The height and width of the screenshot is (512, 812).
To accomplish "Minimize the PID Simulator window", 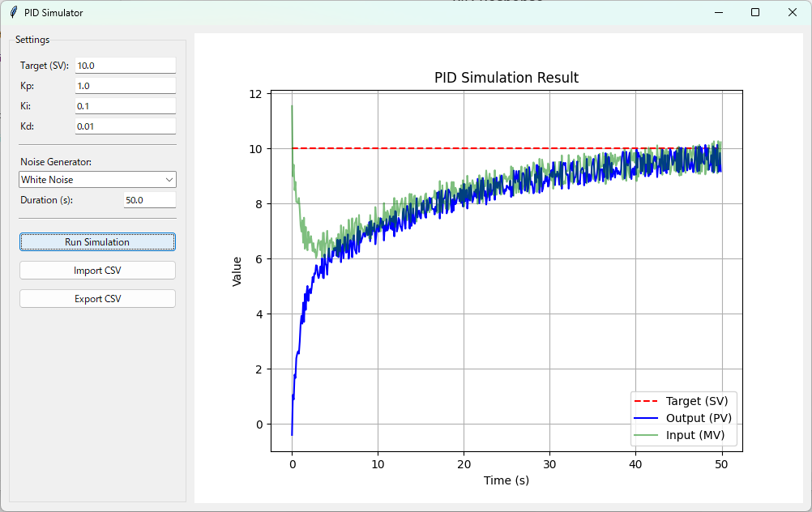I will point(718,12).
